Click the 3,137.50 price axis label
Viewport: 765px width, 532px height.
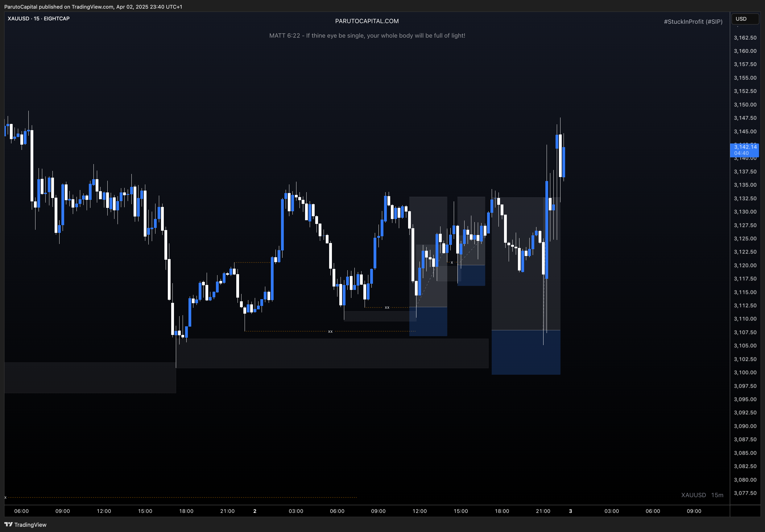click(x=745, y=171)
